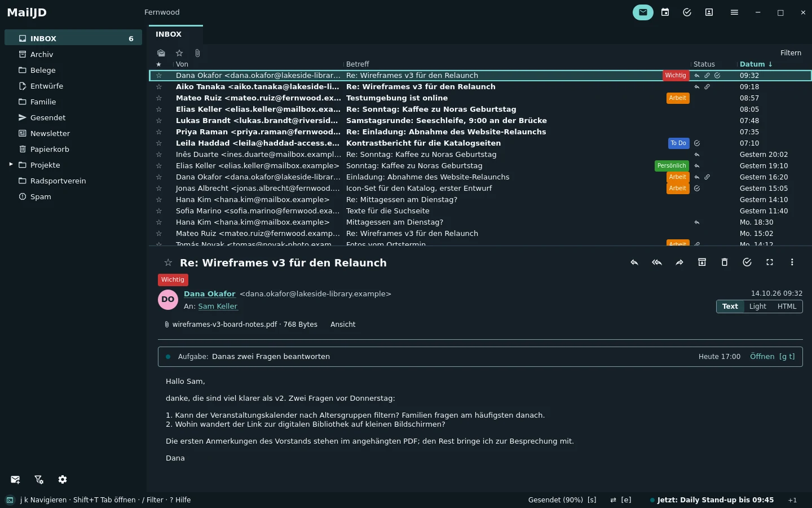Click the attachment column paperclip icon
The height and width of the screenshot is (508, 812).
click(197, 53)
